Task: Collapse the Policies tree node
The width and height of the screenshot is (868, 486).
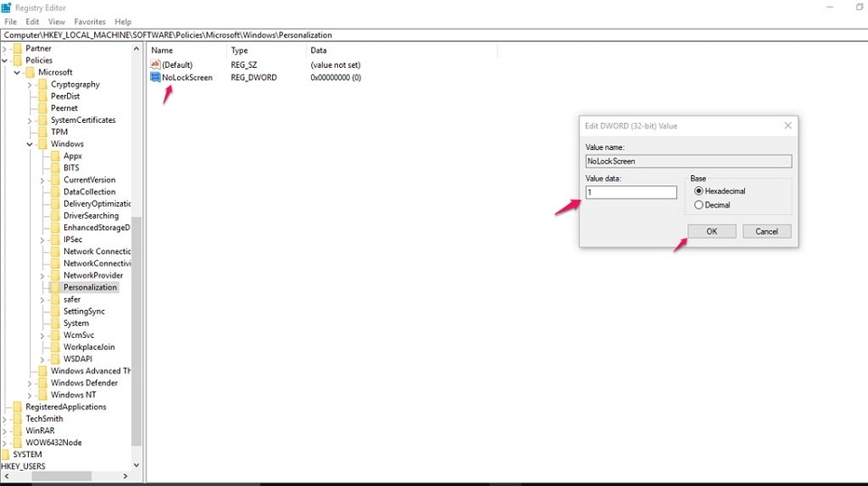Action: click(5, 61)
